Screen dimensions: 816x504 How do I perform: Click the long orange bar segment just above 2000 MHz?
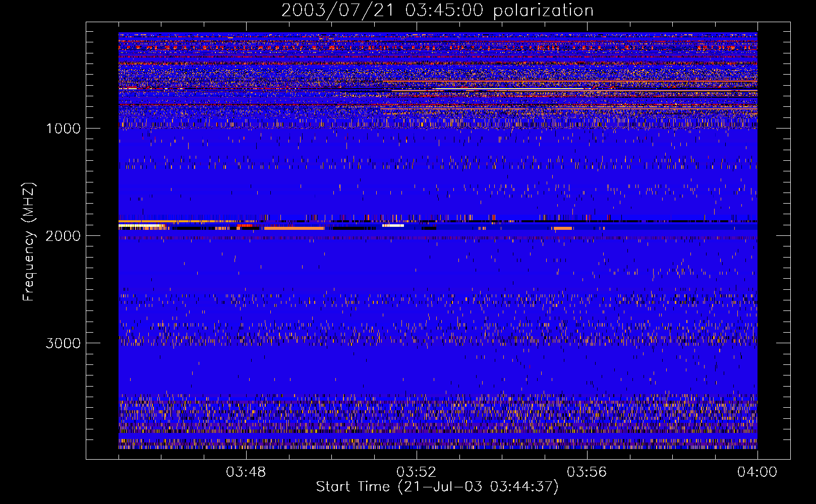tap(294, 228)
